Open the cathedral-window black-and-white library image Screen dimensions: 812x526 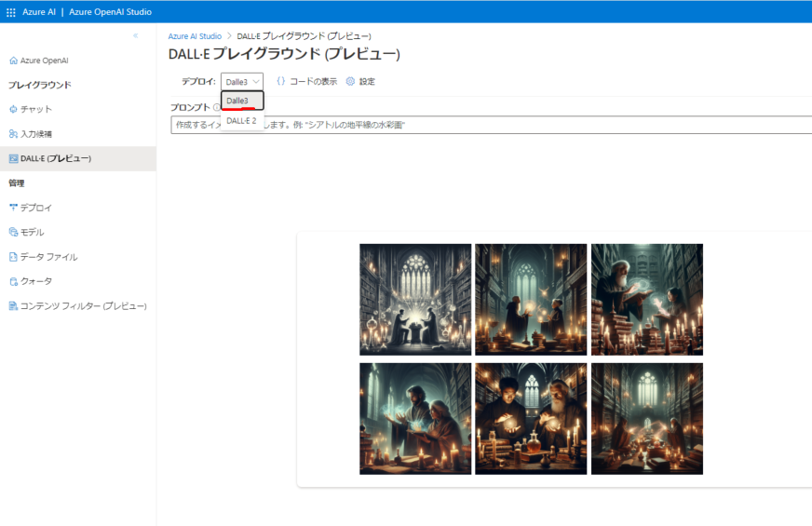[x=415, y=300]
